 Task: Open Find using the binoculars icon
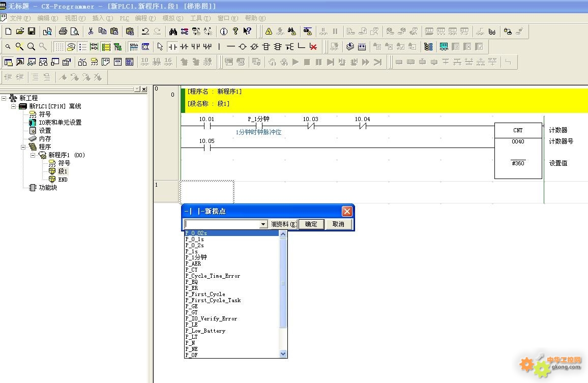click(x=173, y=31)
